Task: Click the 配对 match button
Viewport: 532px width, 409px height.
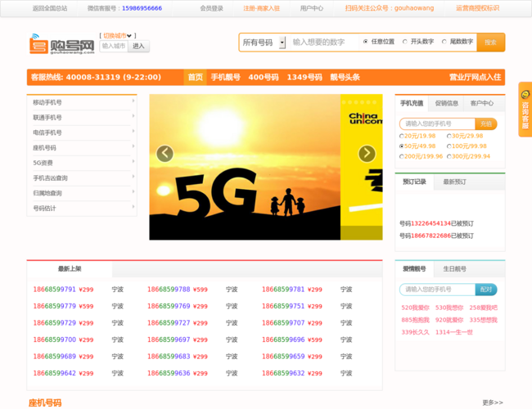Action: [x=487, y=290]
